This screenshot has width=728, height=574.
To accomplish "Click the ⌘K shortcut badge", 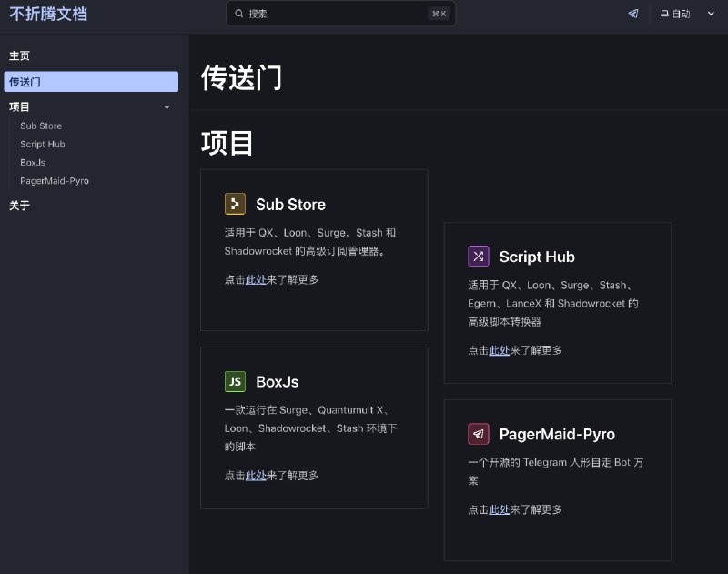I will pyautogui.click(x=439, y=14).
